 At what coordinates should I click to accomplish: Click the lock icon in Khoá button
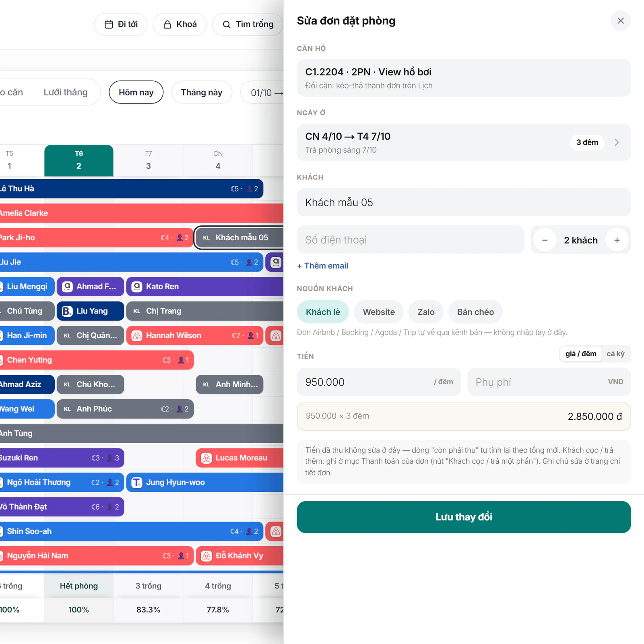pyautogui.click(x=167, y=25)
